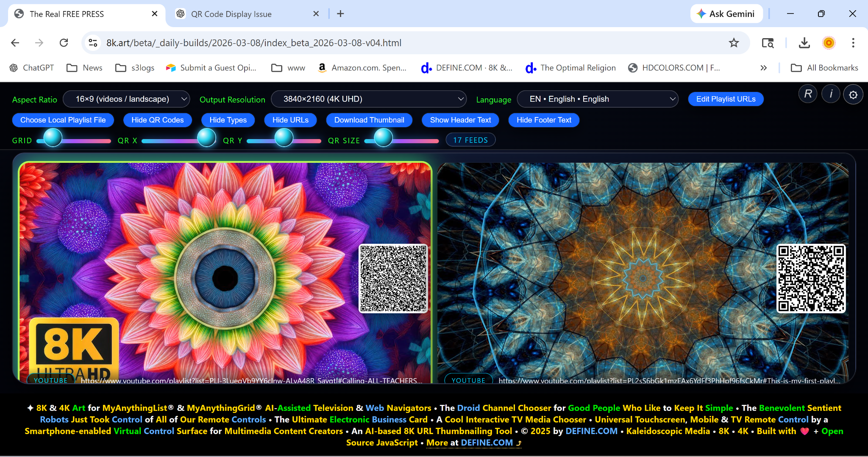Viewport: 868px width, 457px height.
Task: Open the Amazon.com bookmark
Action: coord(362,68)
